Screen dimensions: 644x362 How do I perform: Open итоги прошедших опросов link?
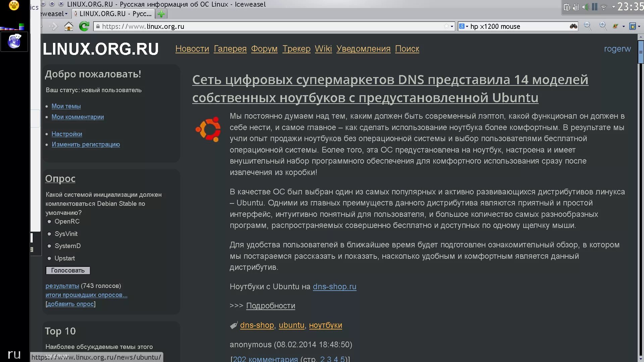pos(87,295)
